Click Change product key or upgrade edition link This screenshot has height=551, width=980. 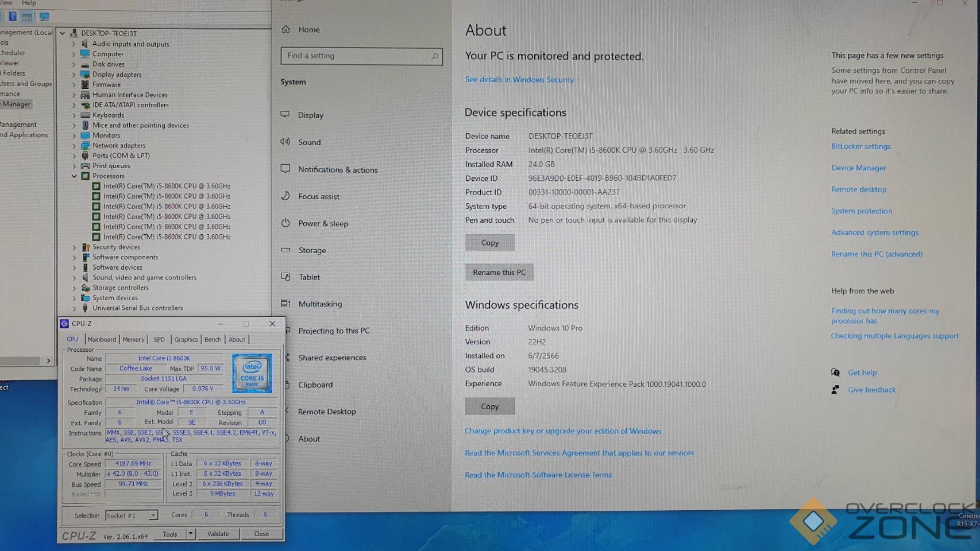point(563,431)
